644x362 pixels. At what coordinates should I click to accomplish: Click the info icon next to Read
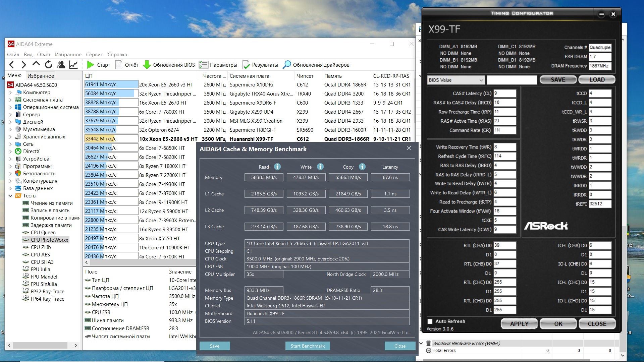point(277,167)
